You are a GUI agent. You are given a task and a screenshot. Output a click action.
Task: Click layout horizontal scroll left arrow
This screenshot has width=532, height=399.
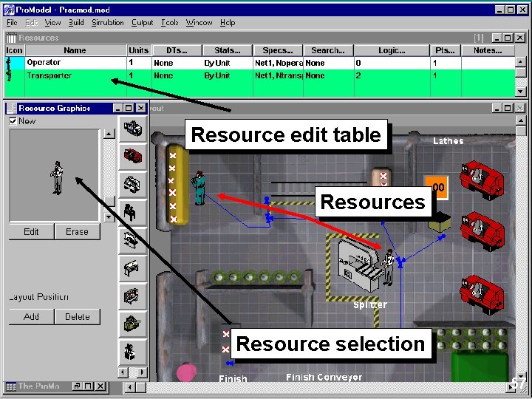point(131,387)
